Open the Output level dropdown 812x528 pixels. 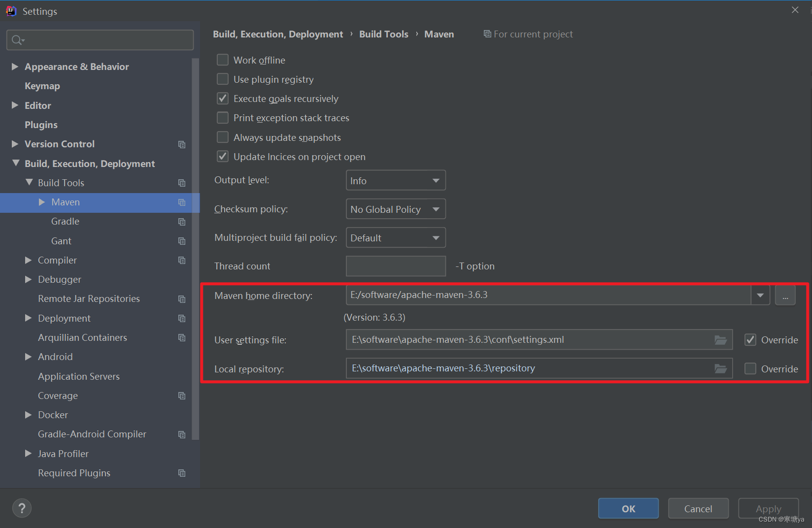coord(396,180)
